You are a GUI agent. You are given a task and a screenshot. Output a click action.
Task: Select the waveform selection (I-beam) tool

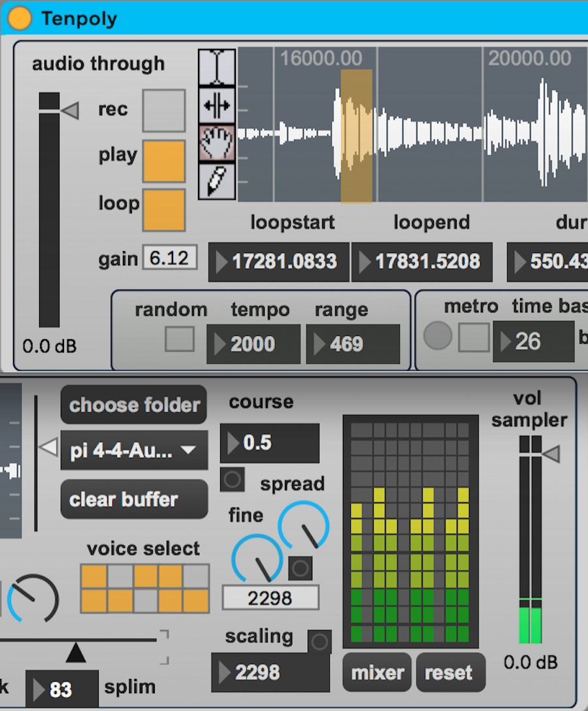(x=217, y=67)
